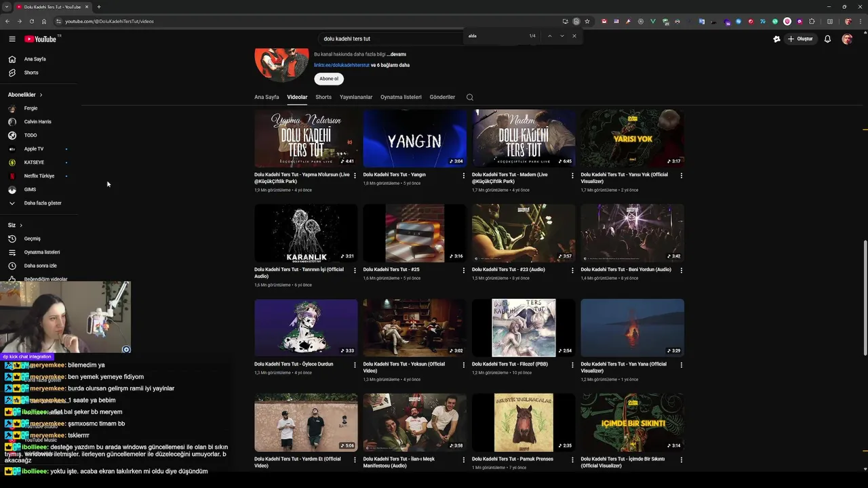868x488 pixels.
Task: Open more options for #23 (Audio) video
Action: coord(572,270)
